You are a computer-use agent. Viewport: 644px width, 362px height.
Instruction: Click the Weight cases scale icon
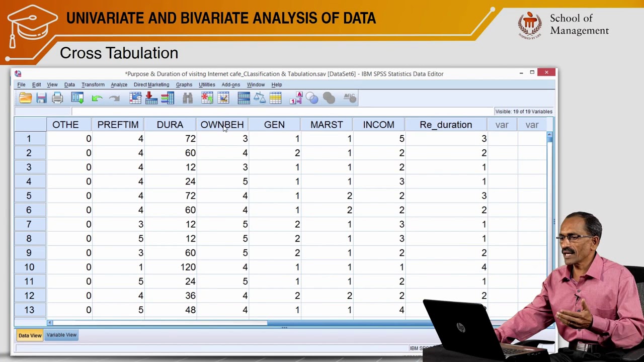[260, 98]
